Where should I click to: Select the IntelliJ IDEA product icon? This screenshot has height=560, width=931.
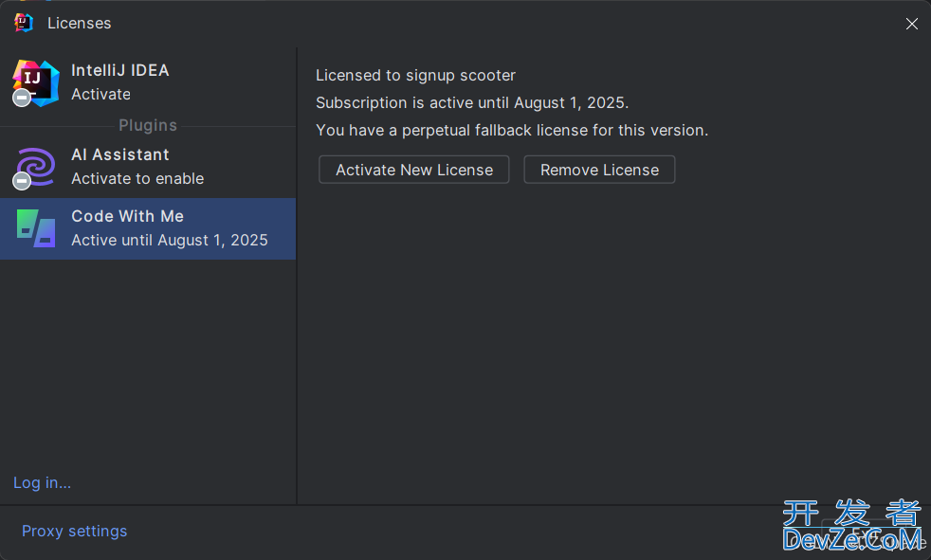pyautogui.click(x=36, y=83)
